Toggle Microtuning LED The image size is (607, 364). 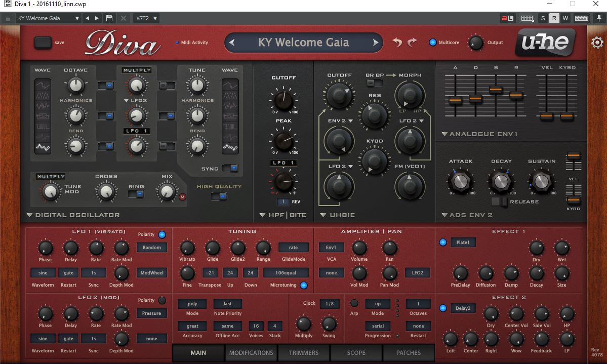click(304, 286)
